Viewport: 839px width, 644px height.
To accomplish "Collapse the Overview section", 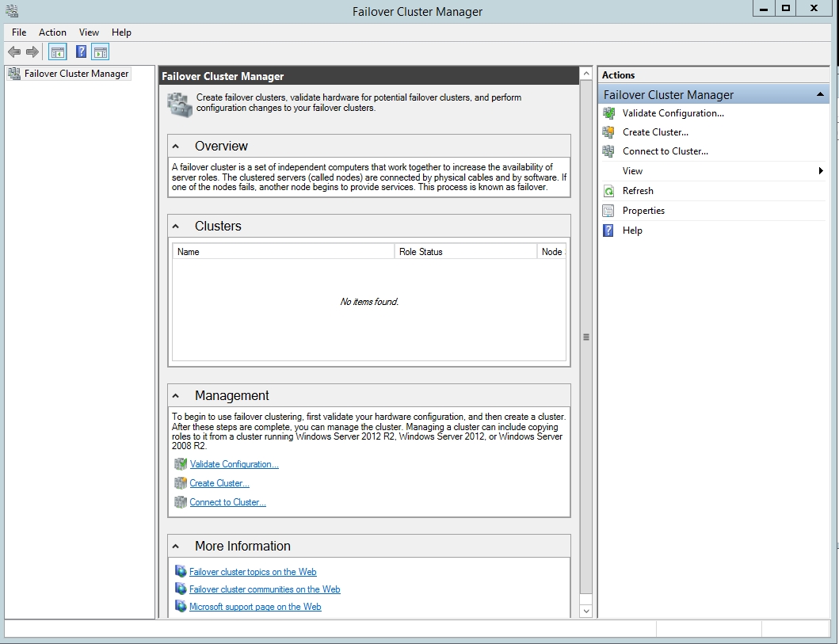I will pos(176,145).
